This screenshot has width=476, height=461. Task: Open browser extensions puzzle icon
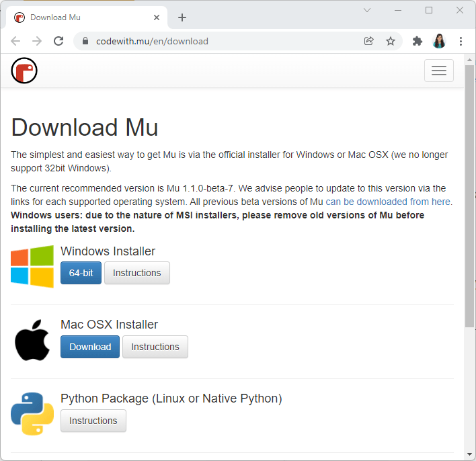[x=418, y=41]
